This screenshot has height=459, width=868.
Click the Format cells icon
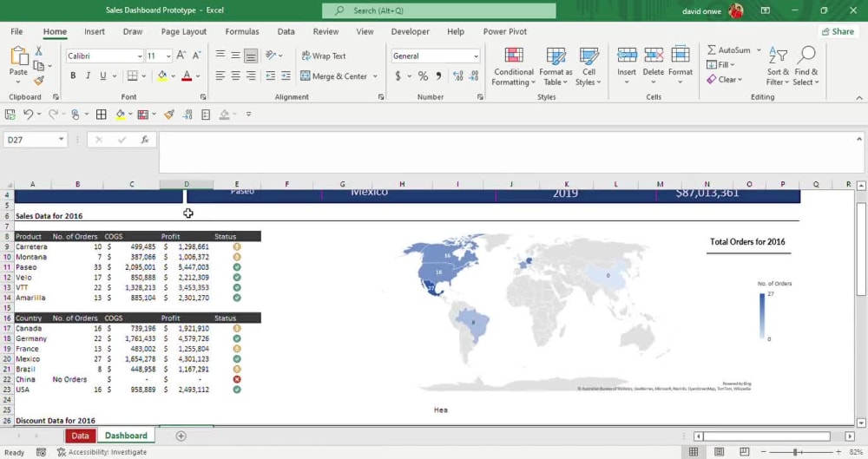click(x=681, y=56)
